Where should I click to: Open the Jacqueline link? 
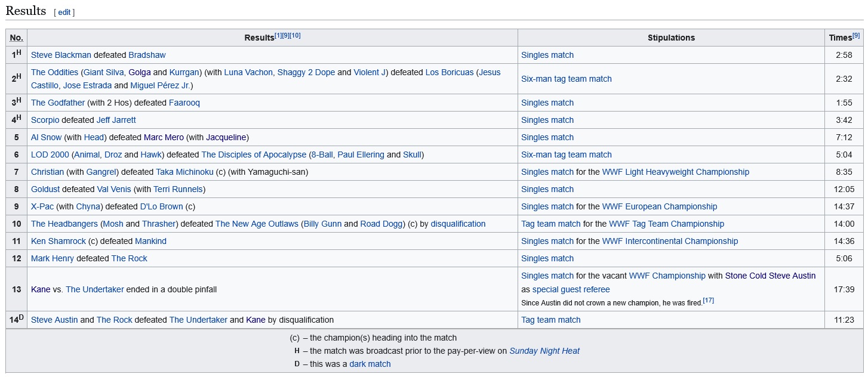pyautogui.click(x=226, y=137)
